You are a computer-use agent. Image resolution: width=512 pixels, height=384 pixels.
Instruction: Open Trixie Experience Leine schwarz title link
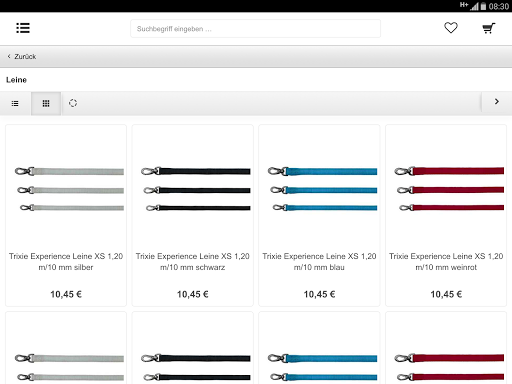pyautogui.click(x=193, y=262)
